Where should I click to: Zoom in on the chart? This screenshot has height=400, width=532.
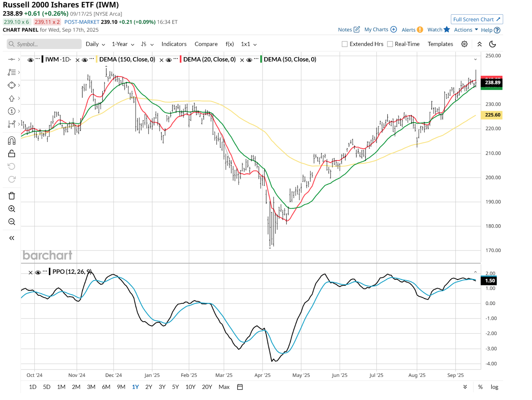12,209
